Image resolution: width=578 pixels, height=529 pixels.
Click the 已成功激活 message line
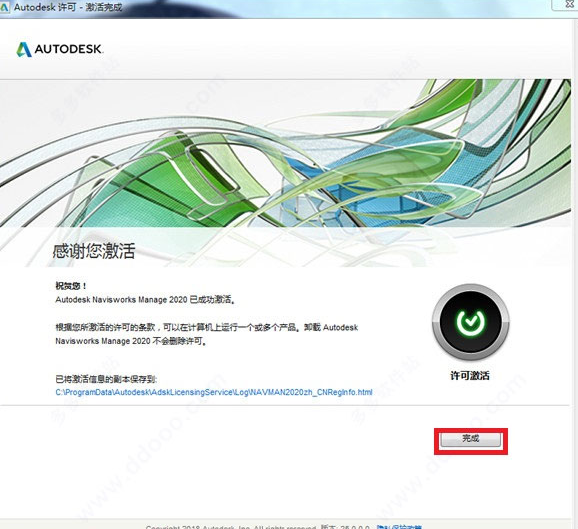point(145,299)
